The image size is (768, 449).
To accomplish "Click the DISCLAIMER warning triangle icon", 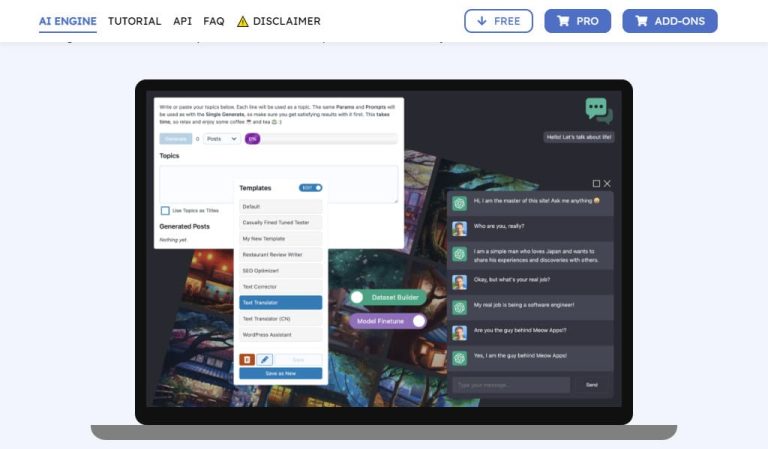I will pyautogui.click(x=242, y=22).
